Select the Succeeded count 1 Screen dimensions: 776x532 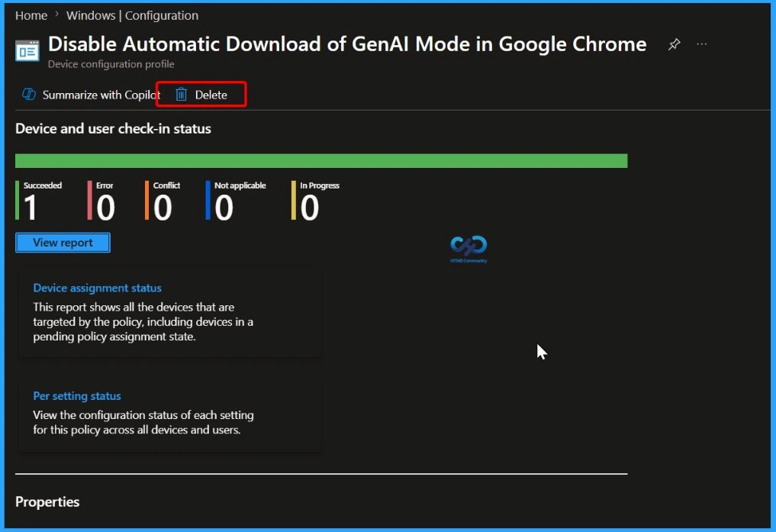click(x=31, y=208)
